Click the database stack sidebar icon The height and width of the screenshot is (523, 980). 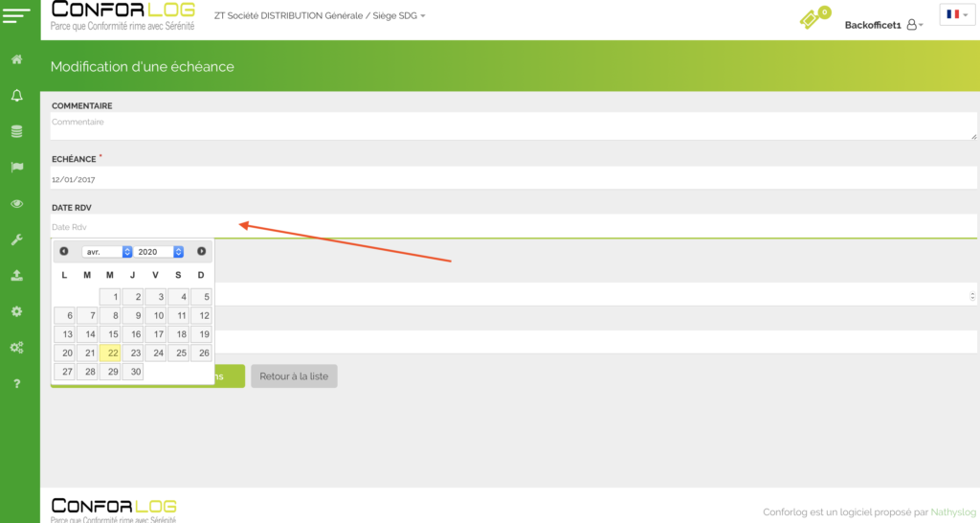click(x=16, y=131)
